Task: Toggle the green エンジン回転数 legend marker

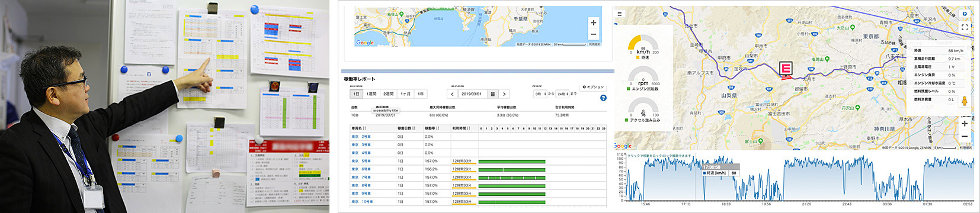Action: click(629, 89)
